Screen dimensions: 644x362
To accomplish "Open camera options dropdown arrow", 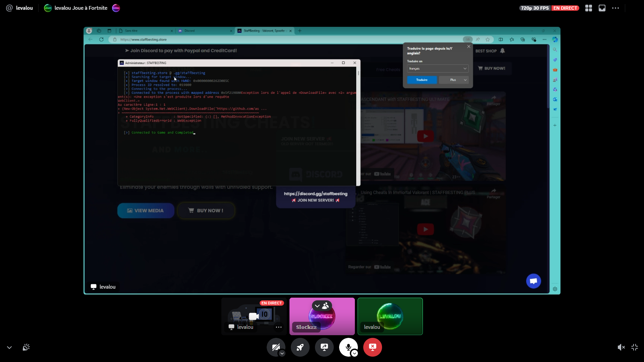I will (x=282, y=353).
